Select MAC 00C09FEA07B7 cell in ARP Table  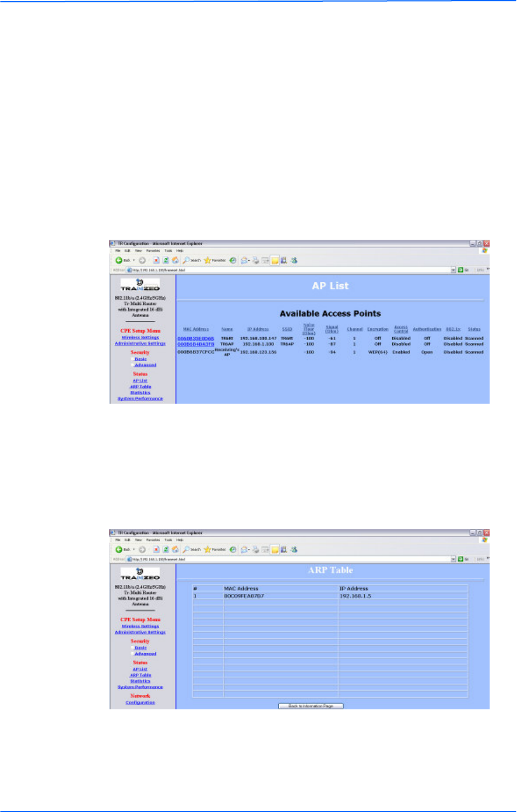281,596
